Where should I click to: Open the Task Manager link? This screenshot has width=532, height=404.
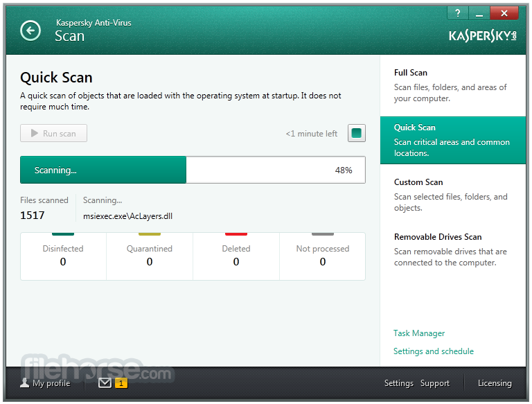click(x=419, y=333)
